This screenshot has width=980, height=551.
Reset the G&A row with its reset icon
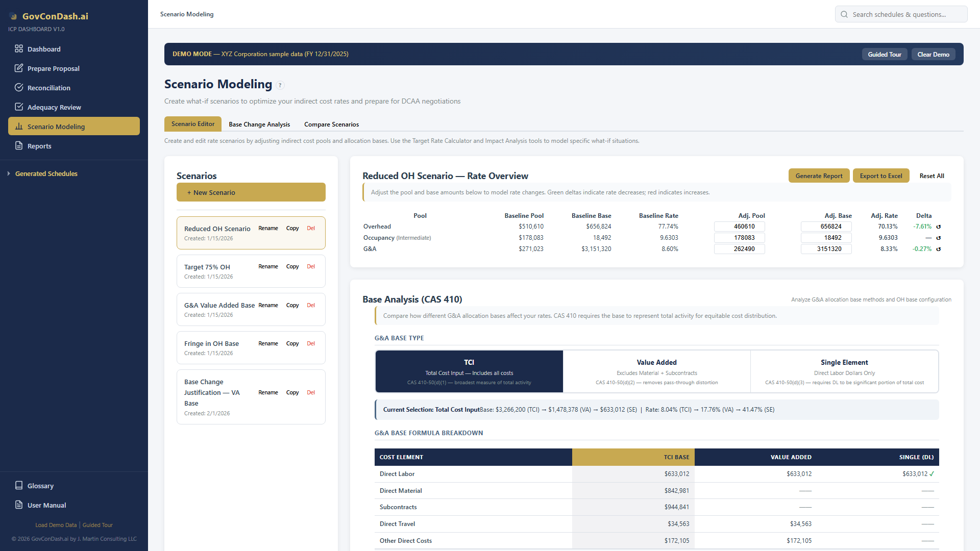point(938,249)
